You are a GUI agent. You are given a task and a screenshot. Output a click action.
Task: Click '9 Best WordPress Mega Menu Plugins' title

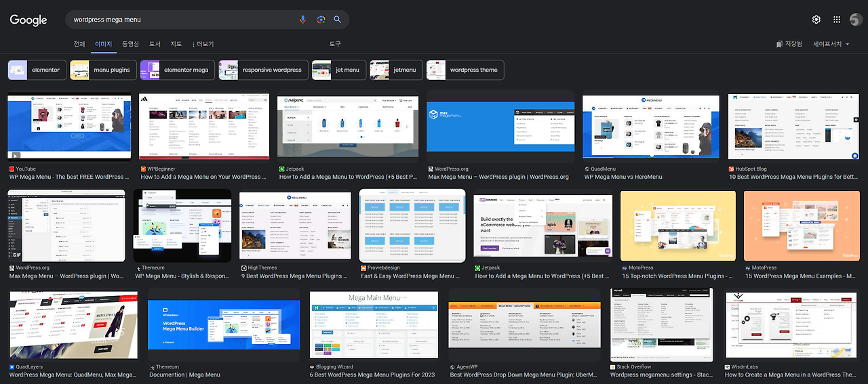coord(294,276)
